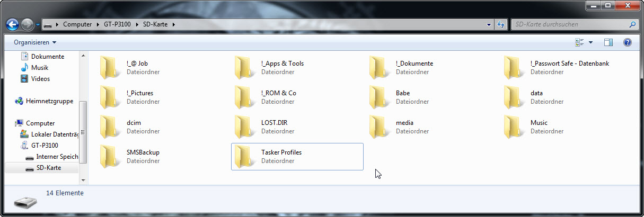Click the Forward navigation arrow

pyautogui.click(x=28, y=24)
